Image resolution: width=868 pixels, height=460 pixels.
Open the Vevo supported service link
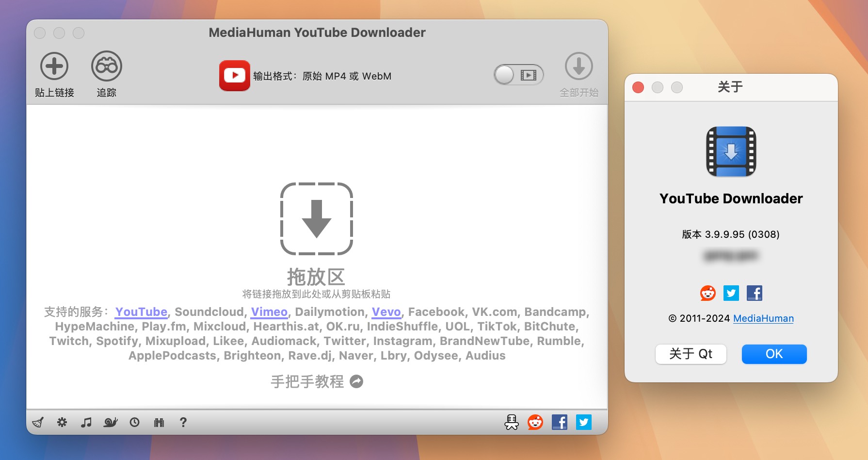click(386, 312)
